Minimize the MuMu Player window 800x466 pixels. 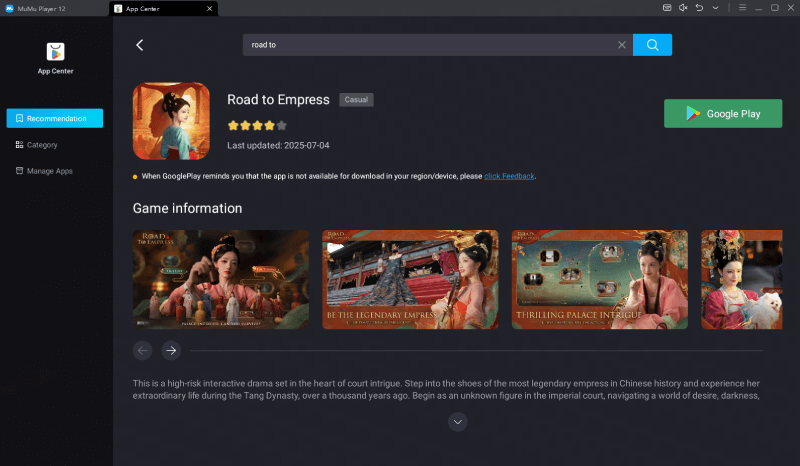(x=759, y=8)
